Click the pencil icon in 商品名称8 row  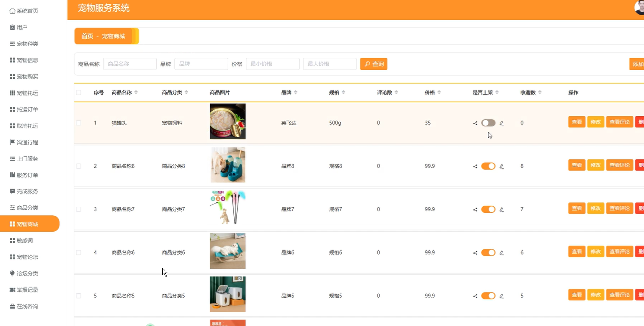click(x=502, y=166)
